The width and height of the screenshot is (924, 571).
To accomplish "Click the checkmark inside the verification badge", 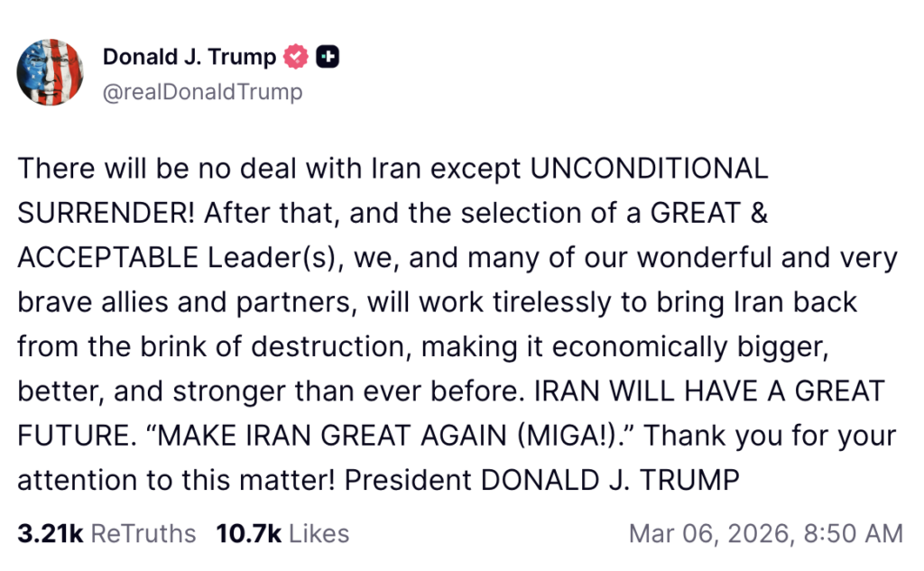I will (295, 55).
